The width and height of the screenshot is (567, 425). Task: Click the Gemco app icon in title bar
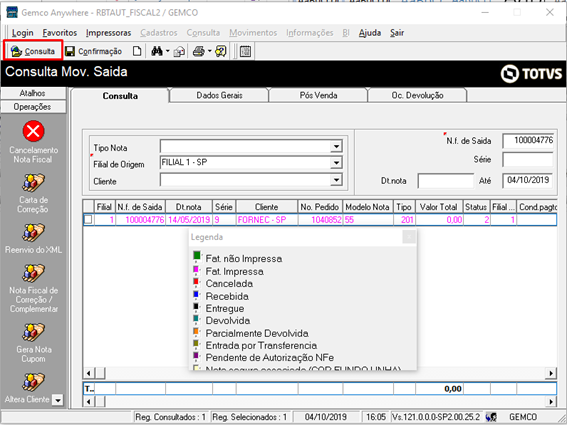12,13
